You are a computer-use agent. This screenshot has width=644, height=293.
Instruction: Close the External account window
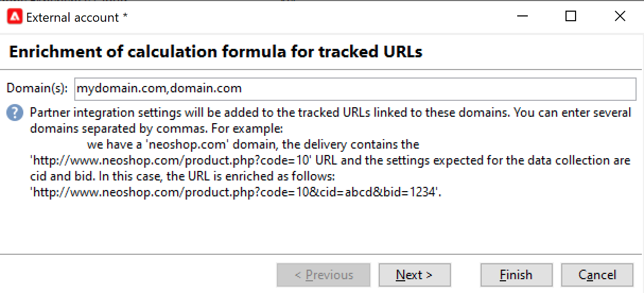(620, 16)
